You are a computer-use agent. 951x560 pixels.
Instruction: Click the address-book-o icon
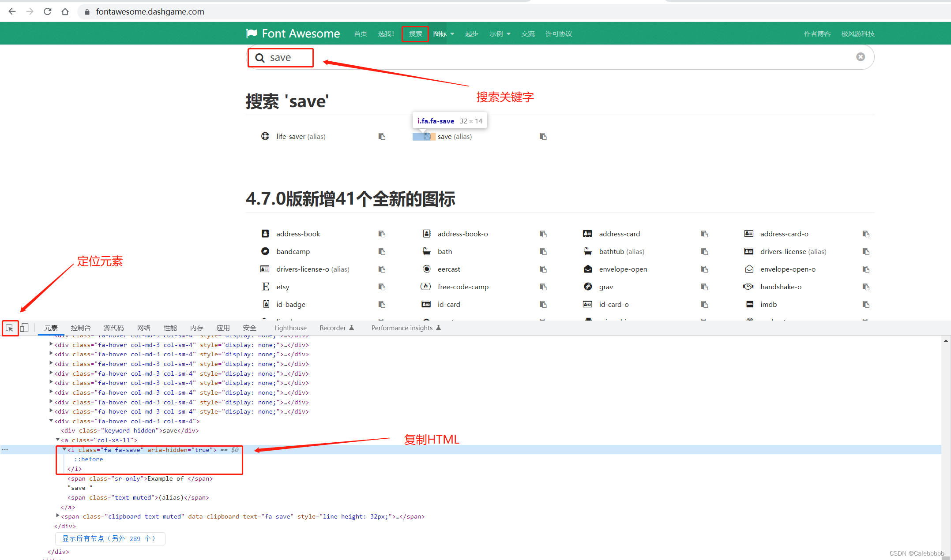427,234
